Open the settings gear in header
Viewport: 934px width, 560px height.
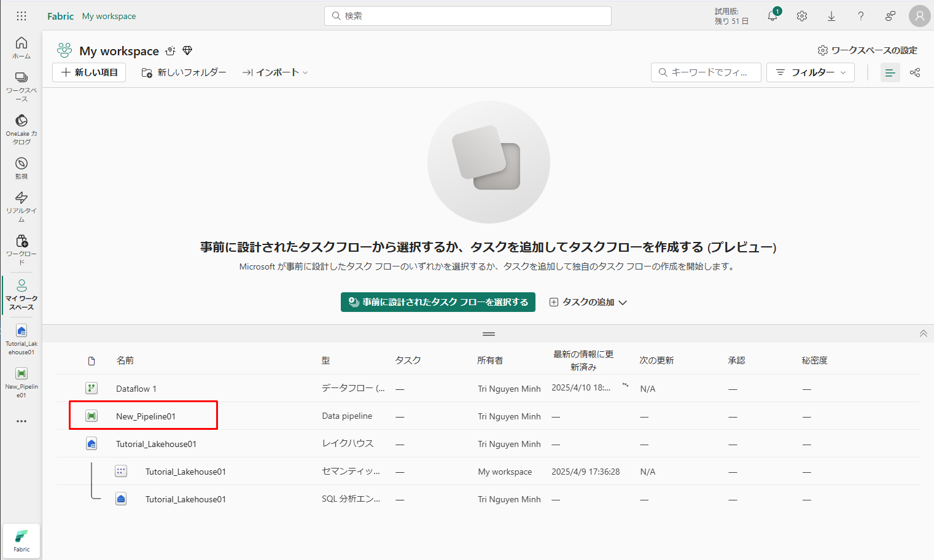802,17
